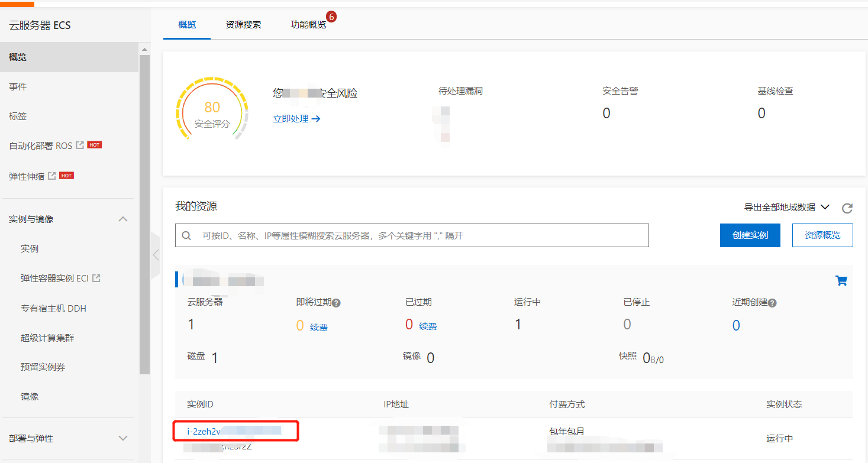Click the 待处理漏洞 label
This screenshot has width=868, height=463.
tap(460, 91)
